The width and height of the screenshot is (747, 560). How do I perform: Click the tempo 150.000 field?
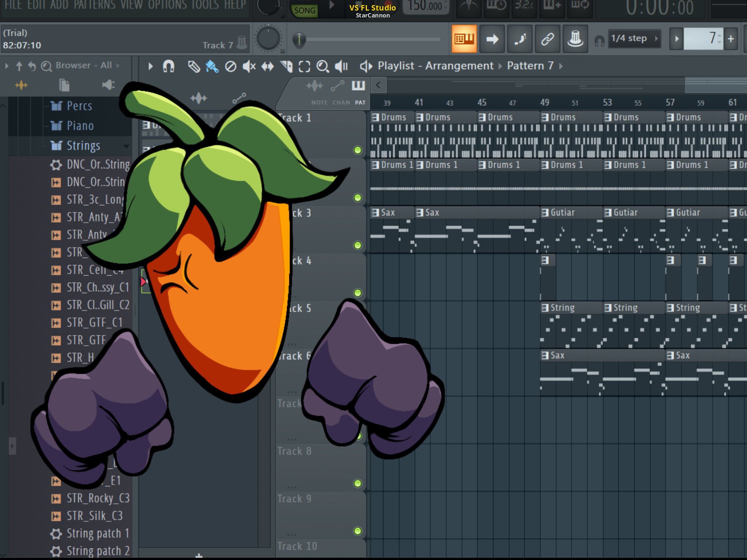click(425, 6)
